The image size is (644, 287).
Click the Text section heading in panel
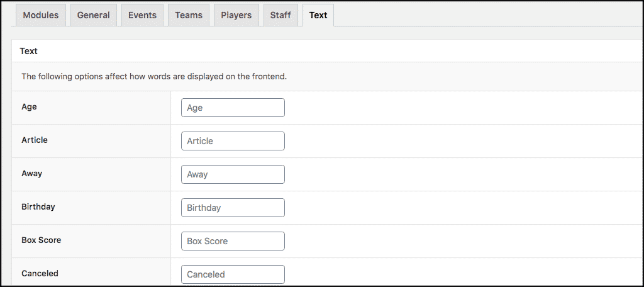[29, 51]
